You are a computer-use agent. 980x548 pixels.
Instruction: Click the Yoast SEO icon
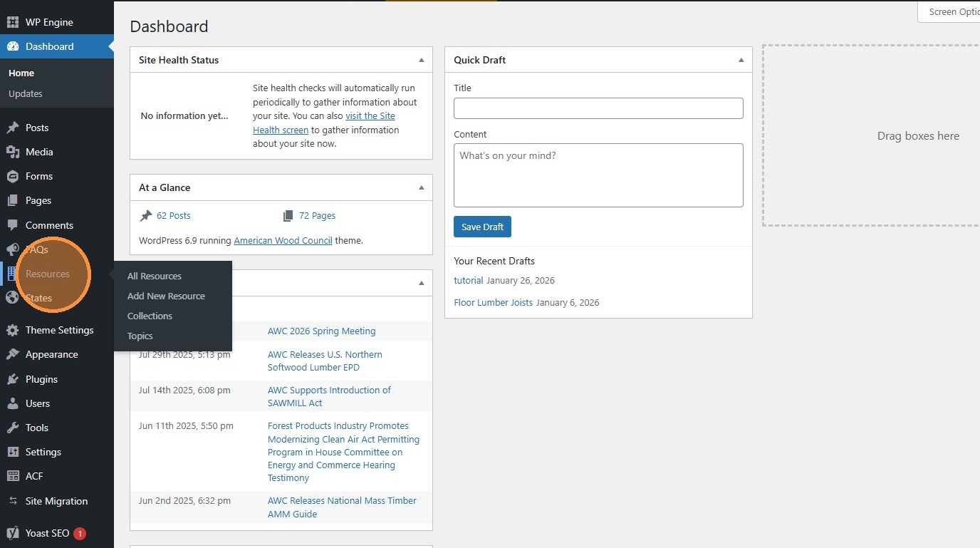pyautogui.click(x=13, y=534)
